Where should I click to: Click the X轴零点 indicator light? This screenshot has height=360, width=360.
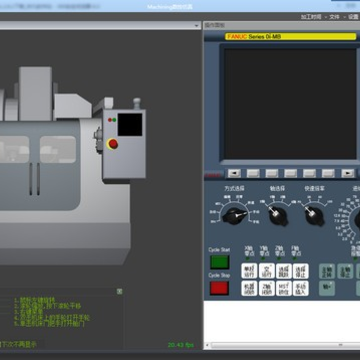249,258
